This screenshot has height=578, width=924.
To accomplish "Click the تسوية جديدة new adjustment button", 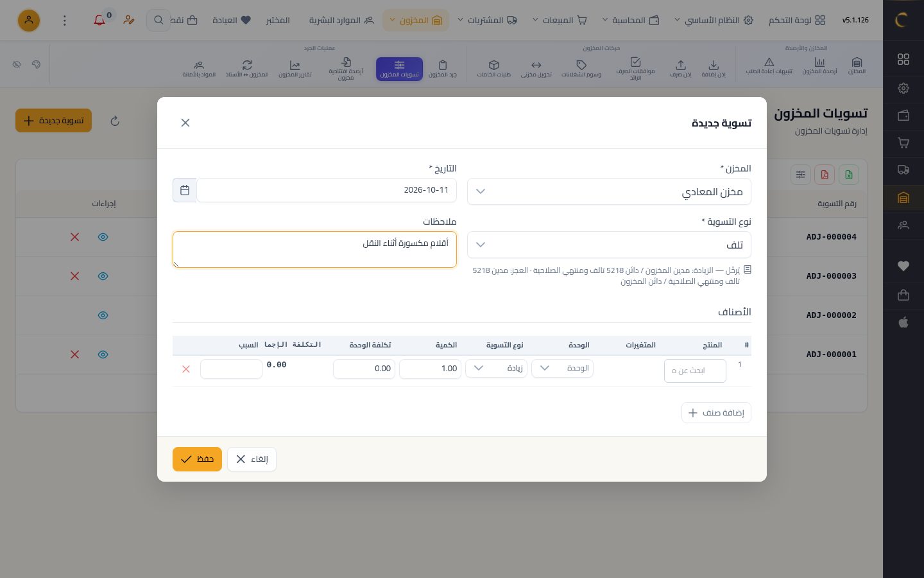I will tap(54, 121).
